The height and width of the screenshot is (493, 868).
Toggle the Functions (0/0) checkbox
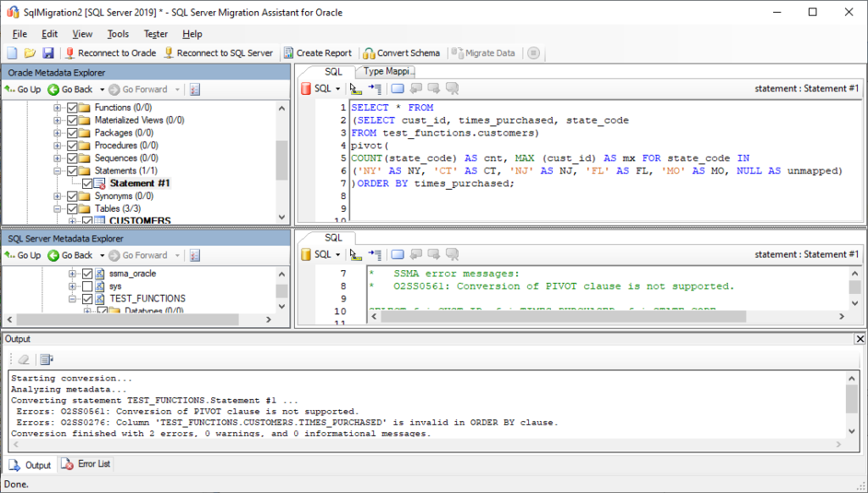[72, 108]
